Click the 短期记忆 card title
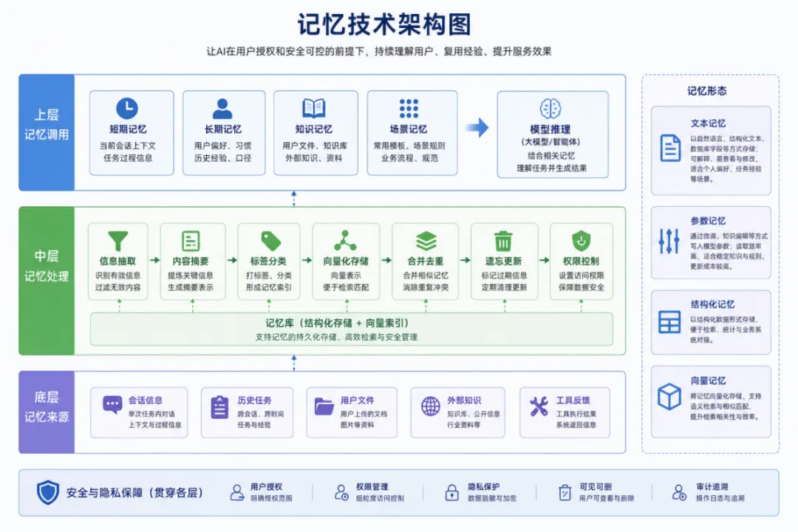This screenshot has width=798, height=532. pos(128,129)
